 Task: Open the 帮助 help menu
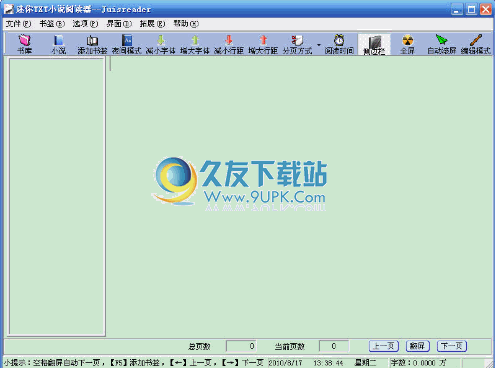click(x=186, y=24)
